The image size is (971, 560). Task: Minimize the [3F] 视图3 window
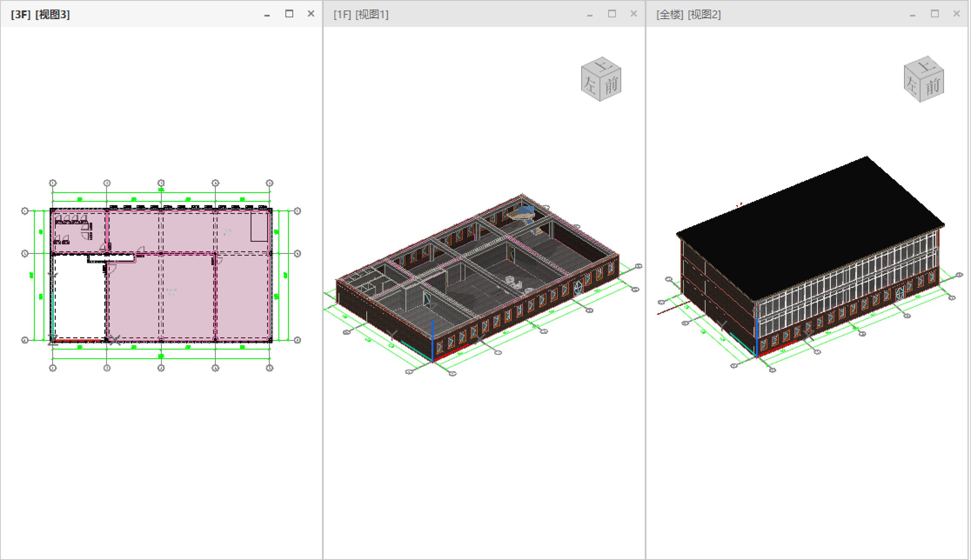[x=267, y=15]
